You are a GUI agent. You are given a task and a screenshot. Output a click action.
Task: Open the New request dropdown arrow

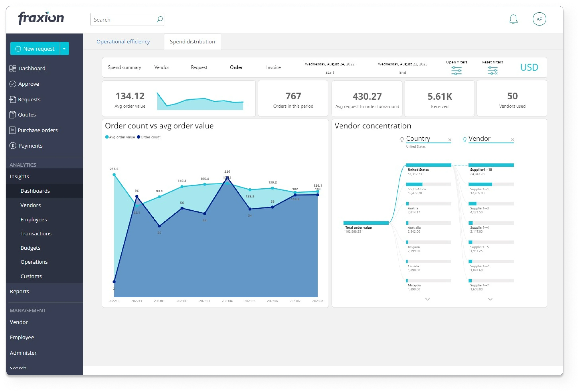pos(64,49)
